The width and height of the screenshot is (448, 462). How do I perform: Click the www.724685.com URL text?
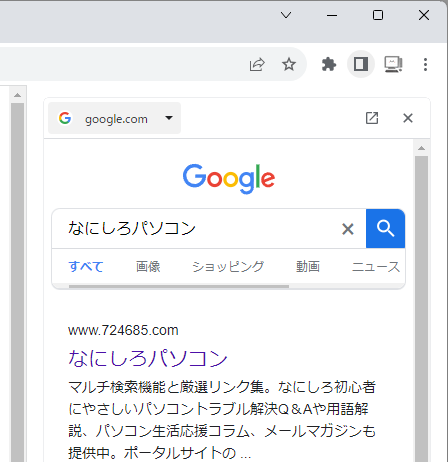(123, 330)
